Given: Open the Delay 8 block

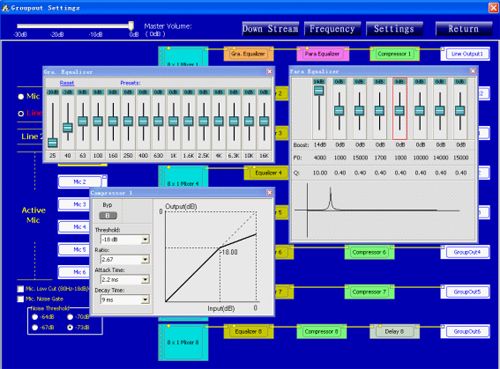Looking at the screenshot, I should click(x=394, y=332).
